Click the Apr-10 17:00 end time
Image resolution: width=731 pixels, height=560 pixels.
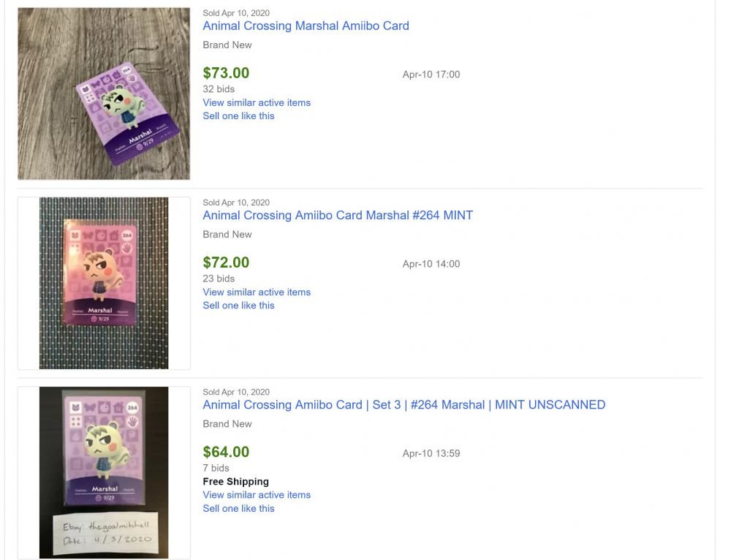[431, 75]
